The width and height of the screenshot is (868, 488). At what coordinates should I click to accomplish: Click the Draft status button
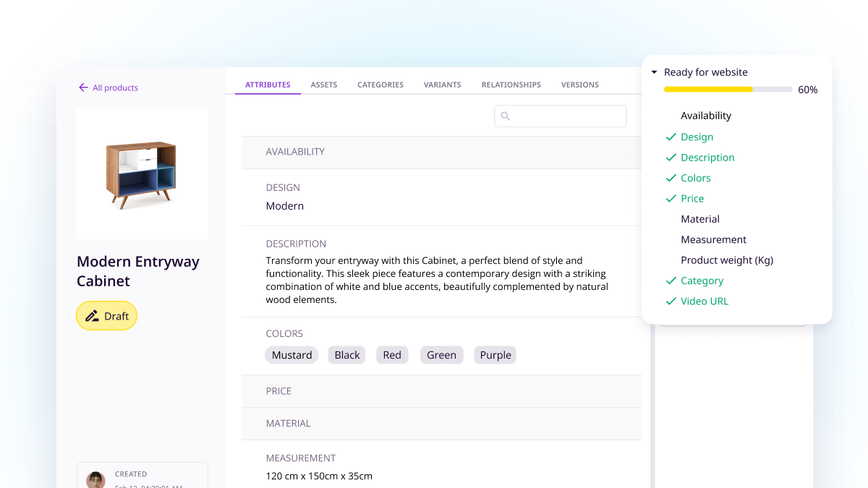coord(106,315)
